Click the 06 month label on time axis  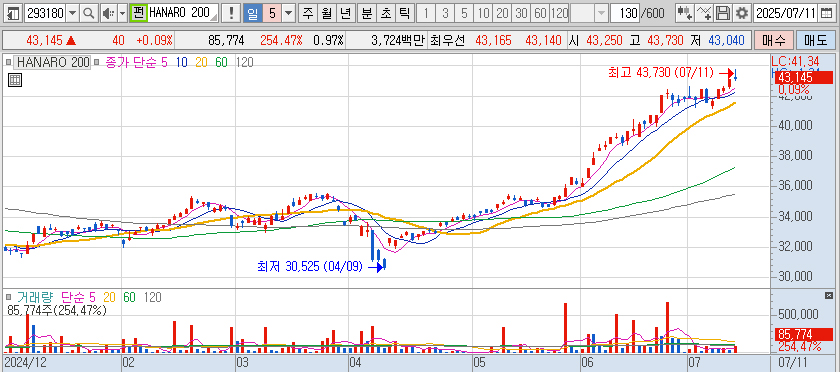pos(587,362)
